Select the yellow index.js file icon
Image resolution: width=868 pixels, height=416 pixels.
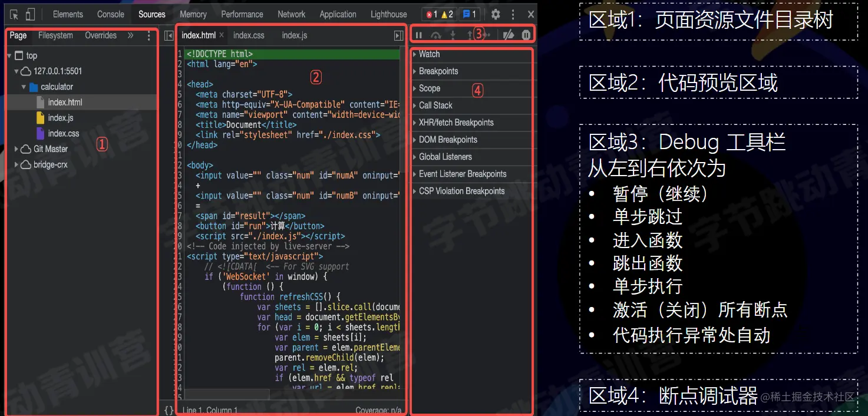coord(41,118)
